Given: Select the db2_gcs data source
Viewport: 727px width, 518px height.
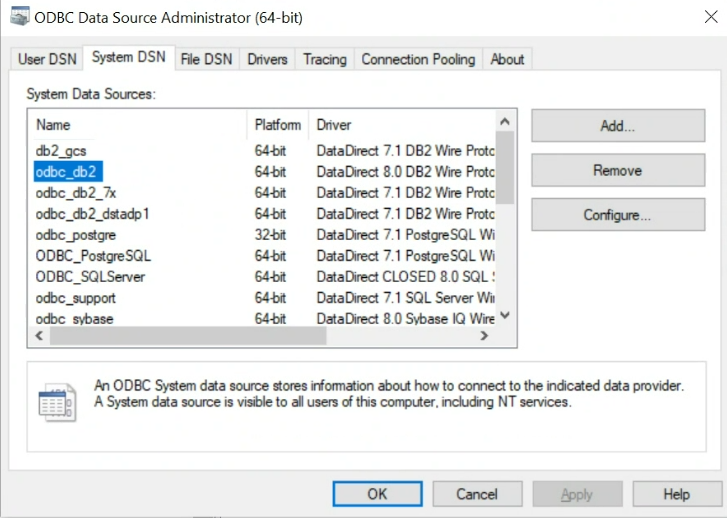Looking at the screenshot, I should [x=61, y=151].
